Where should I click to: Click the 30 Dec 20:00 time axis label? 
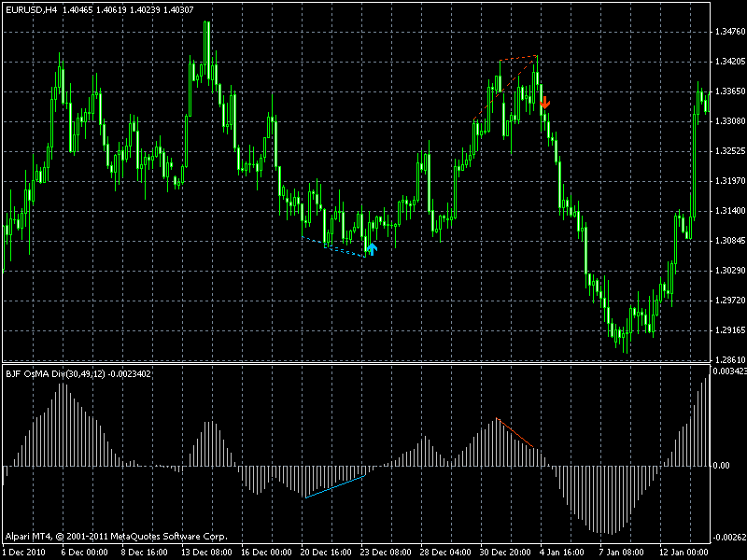(x=505, y=553)
